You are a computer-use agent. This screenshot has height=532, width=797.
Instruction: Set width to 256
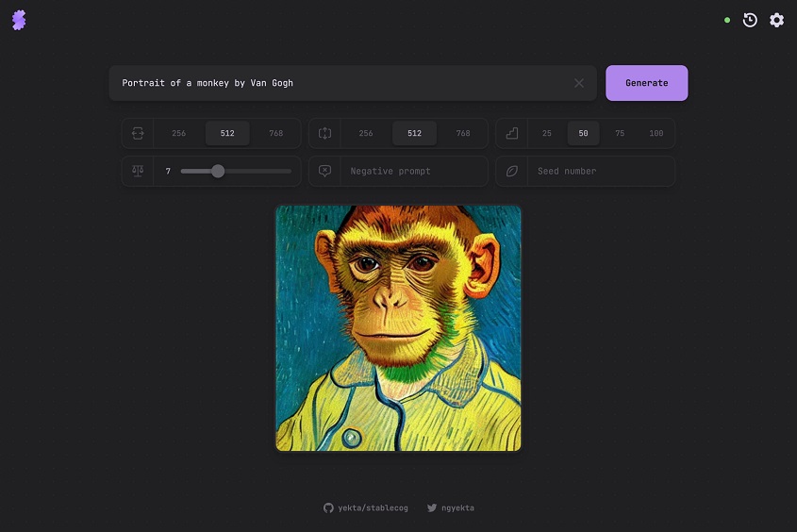[x=179, y=133]
